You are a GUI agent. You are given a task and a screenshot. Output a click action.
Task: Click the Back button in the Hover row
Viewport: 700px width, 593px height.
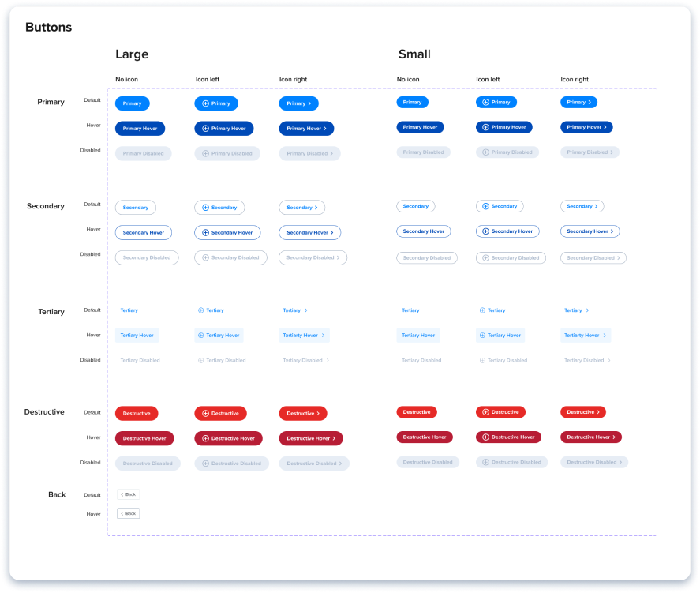point(128,513)
